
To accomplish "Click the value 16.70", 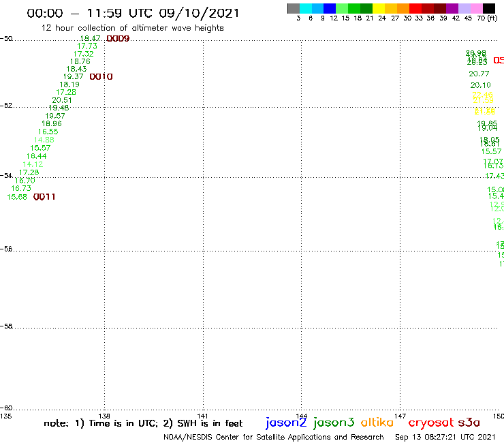I will click(x=25, y=181).
